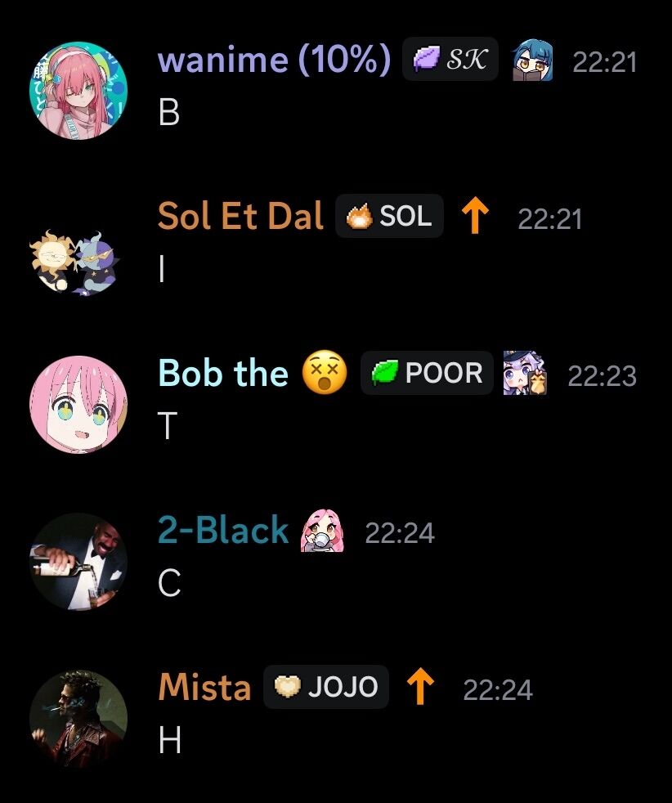
Task: Click 2-Black's pink-haired tea role icon
Action: (322, 531)
